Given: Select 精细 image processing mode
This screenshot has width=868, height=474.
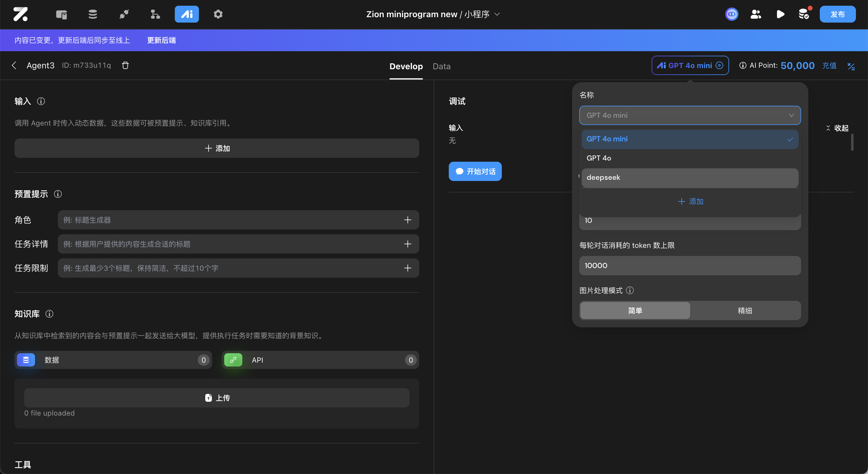Looking at the screenshot, I should point(745,310).
